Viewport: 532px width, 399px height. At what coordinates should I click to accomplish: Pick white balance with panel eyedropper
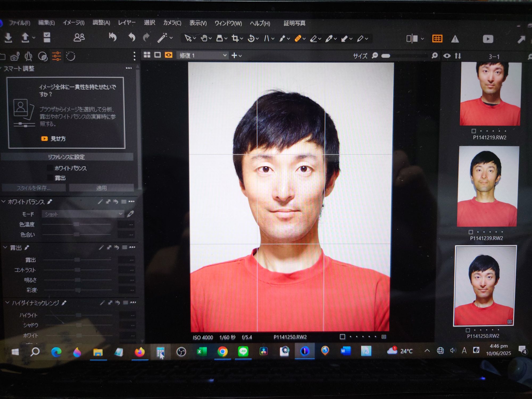pyautogui.click(x=130, y=214)
